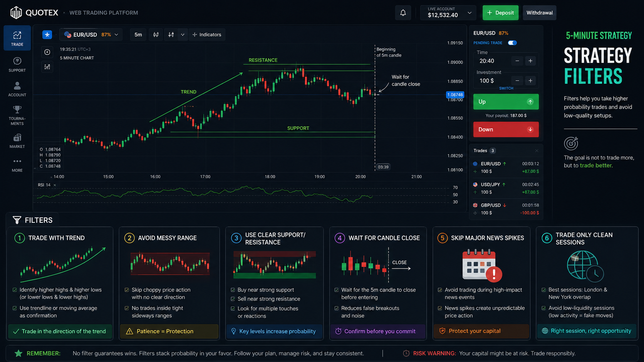Click the Deposit button
Image resolution: width=644 pixels, height=362 pixels.
tap(500, 13)
